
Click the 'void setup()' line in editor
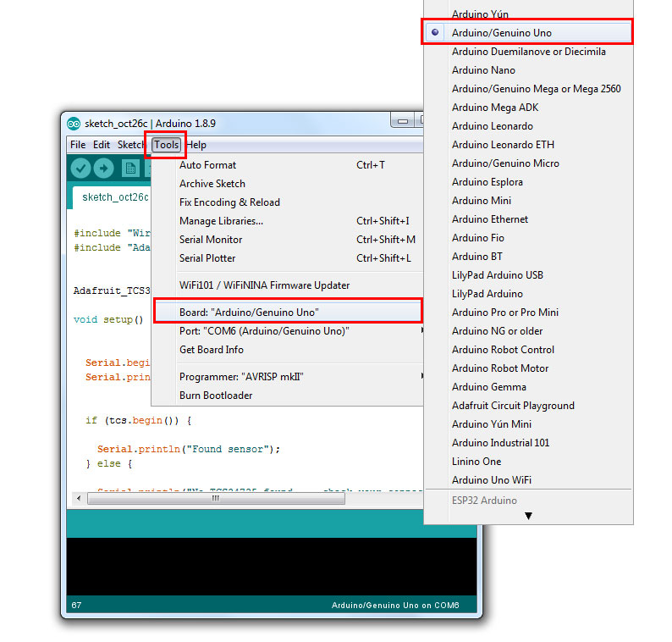point(108,320)
